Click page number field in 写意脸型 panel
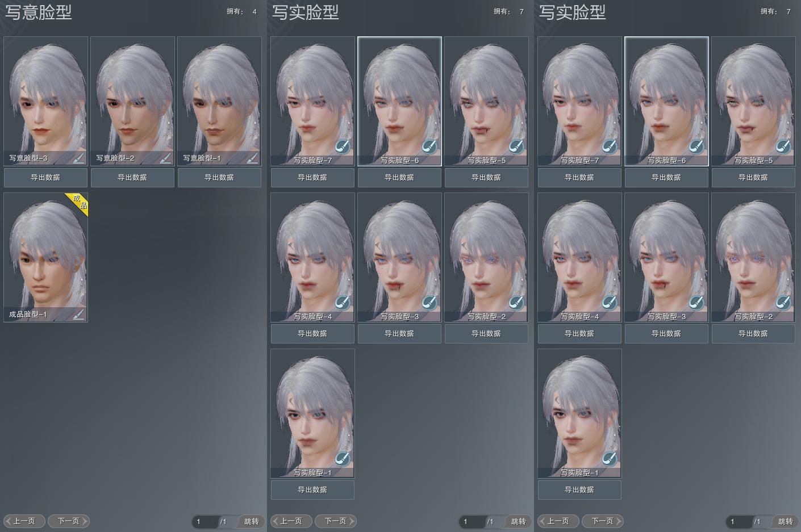Image resolution: width=801 pixels, height=532 pixels. [205, 521]
